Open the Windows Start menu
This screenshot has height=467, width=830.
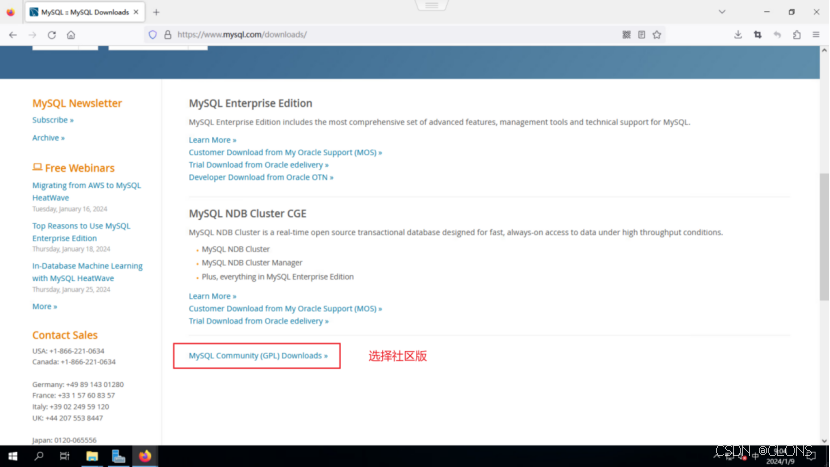13,456
